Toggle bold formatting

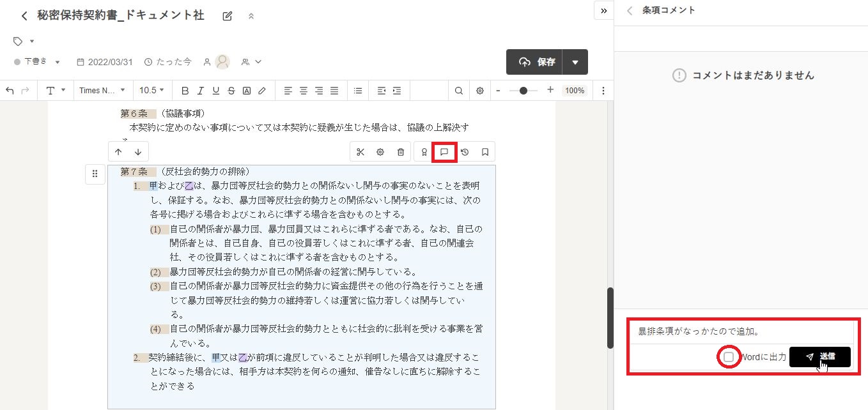click(x=185, y=91)
